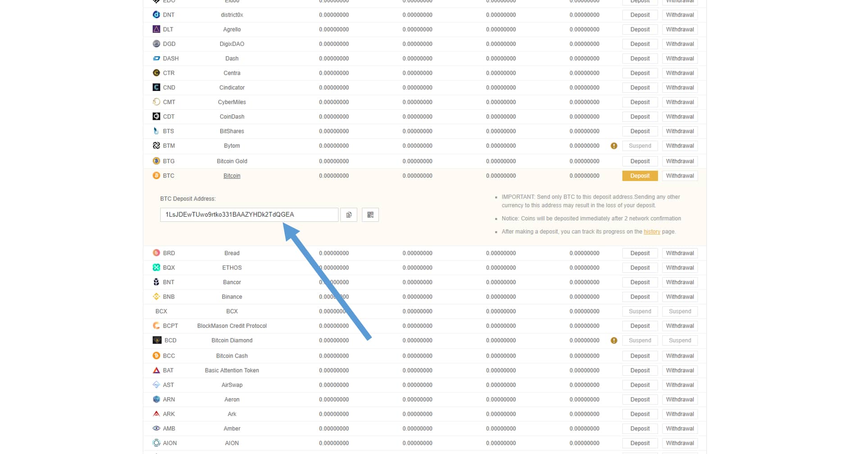Show QR code for BTC address
868x454 pixels.
(x=370, y=215)
